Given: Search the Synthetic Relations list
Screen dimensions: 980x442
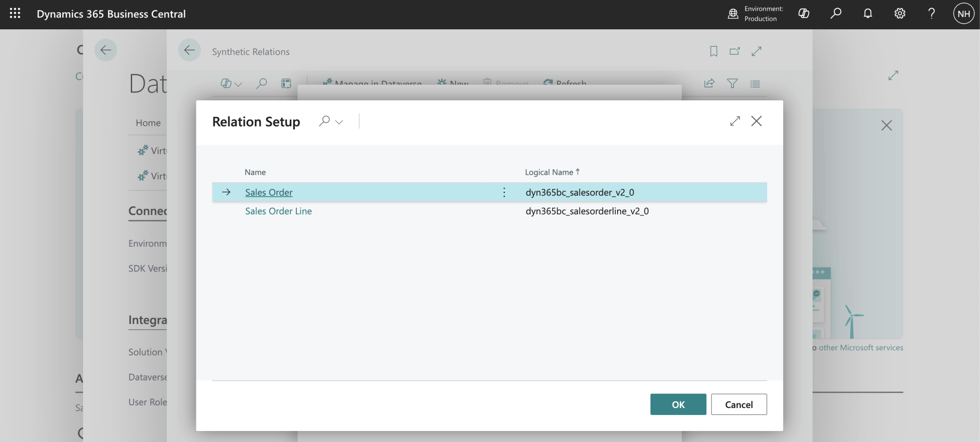Looking at the screenshot, I should click(262, 83).
